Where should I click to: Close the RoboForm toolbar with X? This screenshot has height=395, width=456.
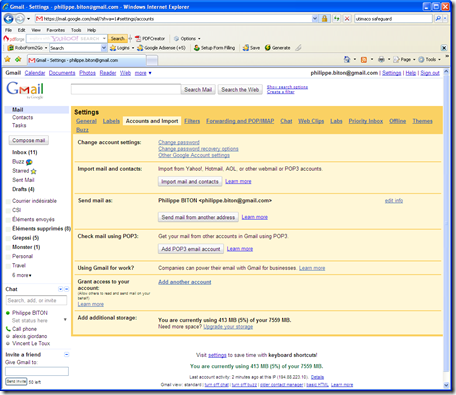[444, 48]
